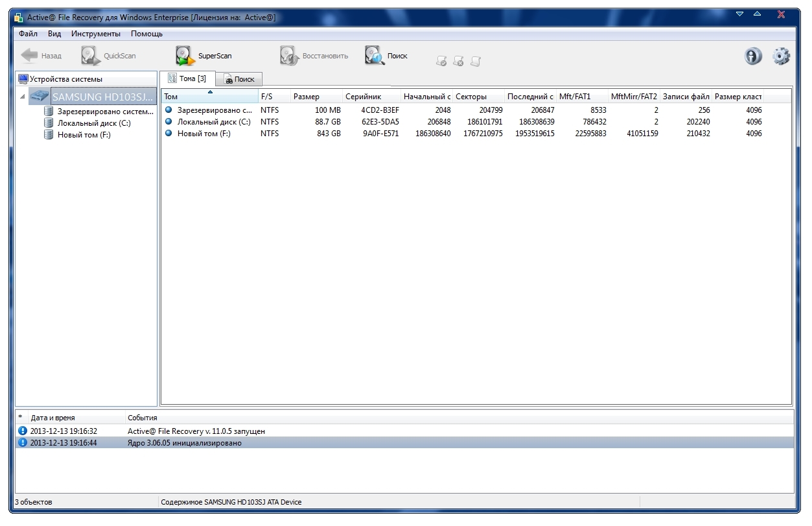812x526 pixels.
Task: Click serial number 9A0F-E571
Action: coord(380,134)
